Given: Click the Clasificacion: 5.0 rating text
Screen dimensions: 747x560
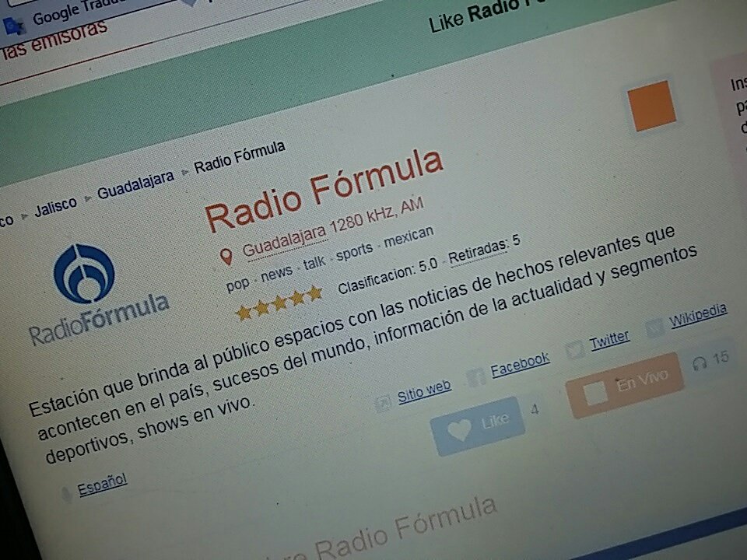Looking at the screenshot, I should [388, 278].
